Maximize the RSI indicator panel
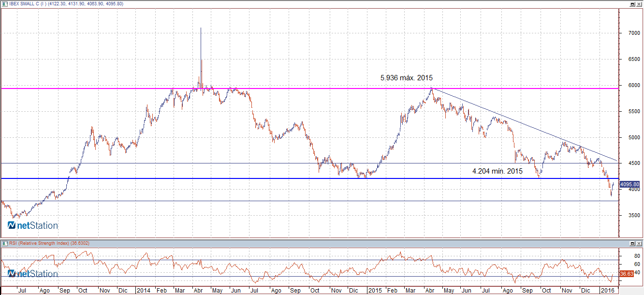This screenshot has height=295, width=644. click(x=631, y=243)
